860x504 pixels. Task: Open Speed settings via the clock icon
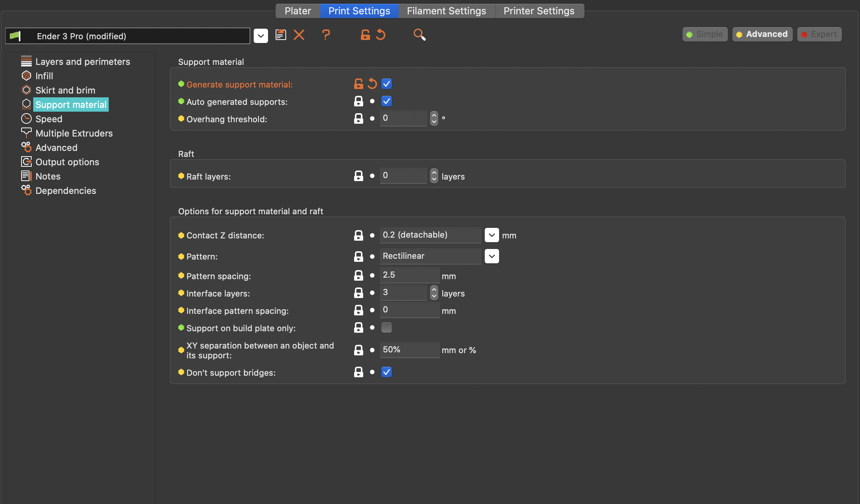(x=26, y=118)
